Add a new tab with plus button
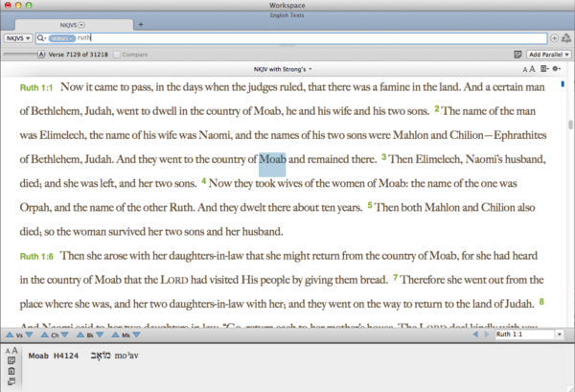 (141, 23)
